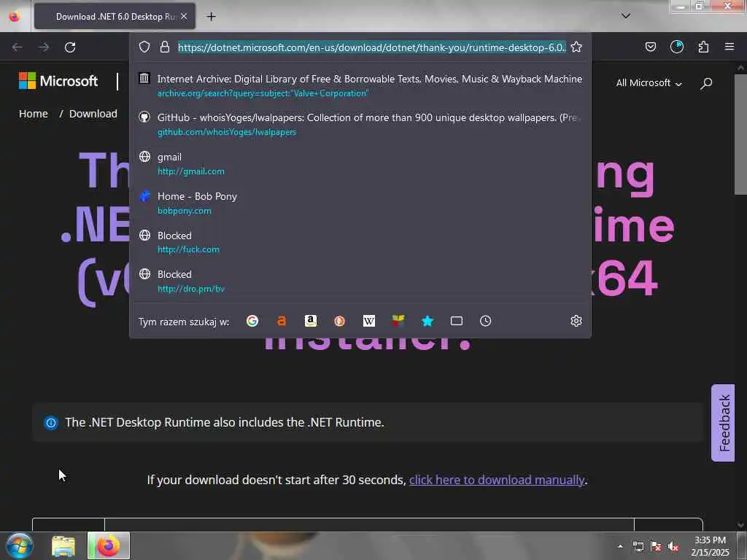Choose the Internet Archive suggestion

click(x=360, y=86)
